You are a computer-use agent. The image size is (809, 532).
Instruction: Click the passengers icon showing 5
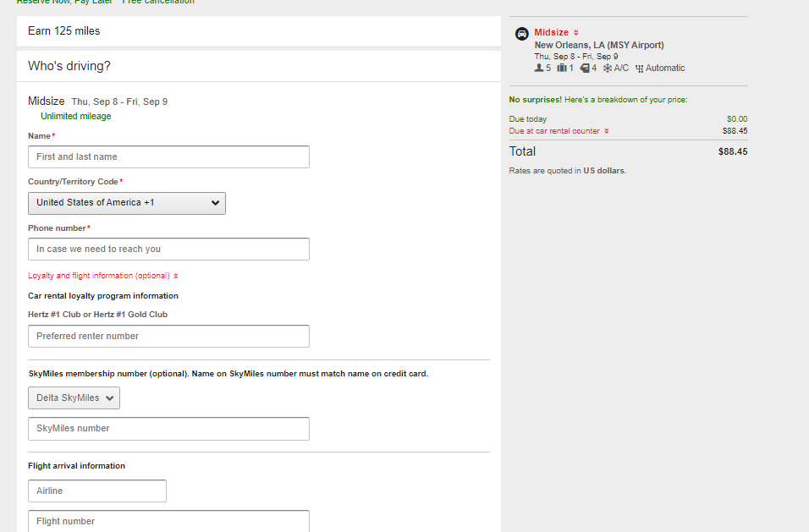539,68
